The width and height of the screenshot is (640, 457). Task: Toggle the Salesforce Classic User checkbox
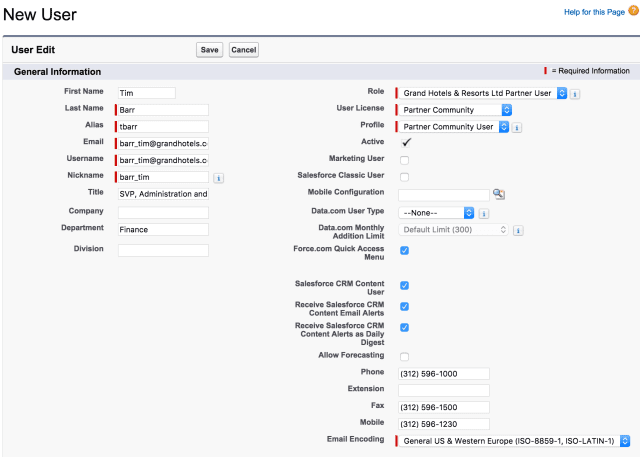point(404,177)
